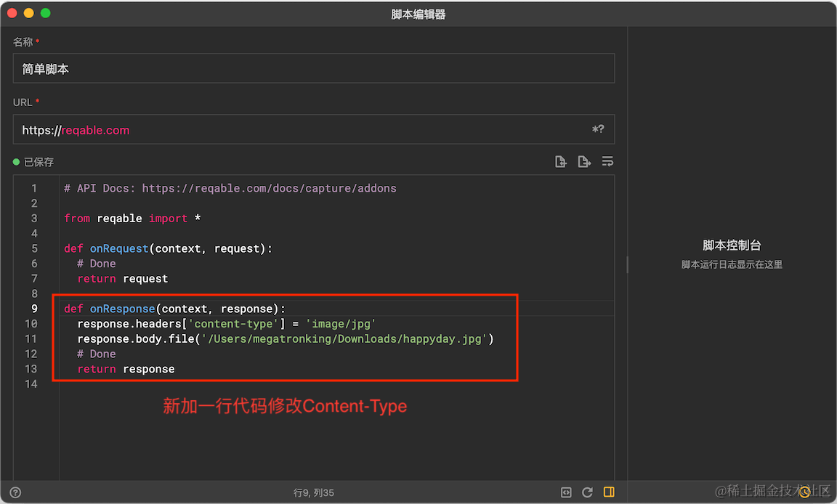Click the response.headers content-type line
This screenshot has width=837, height=504.
227,324
